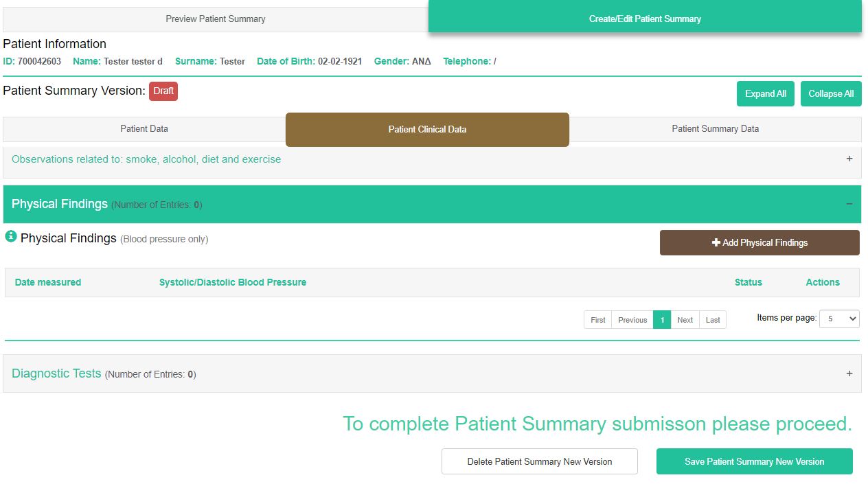Select the Patient Clinical Data tab
The width and height of the screenshot is (868, 484).
tap(427, 130)
